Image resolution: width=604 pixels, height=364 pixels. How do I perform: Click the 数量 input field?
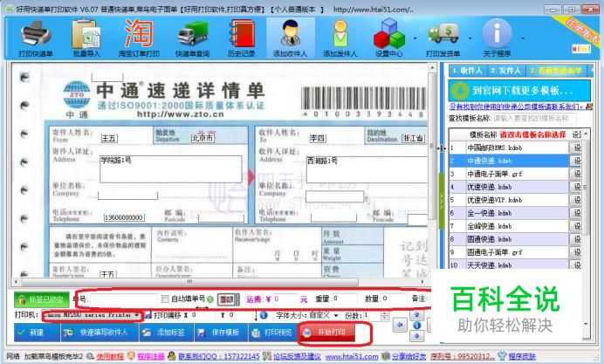[395, 299]
